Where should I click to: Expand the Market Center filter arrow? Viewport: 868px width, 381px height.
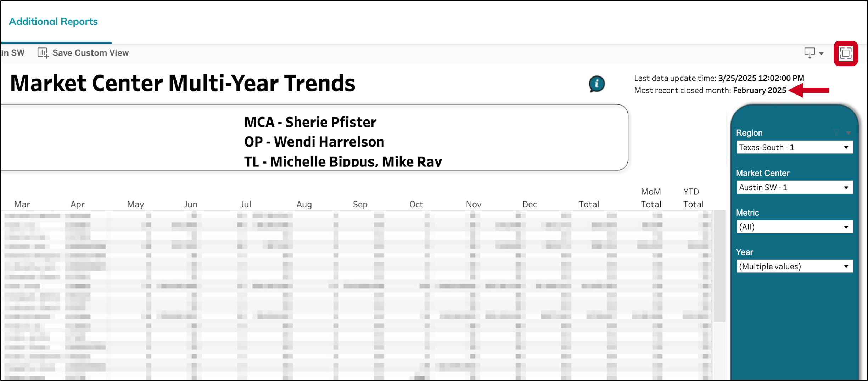click(x=846, y=187)
